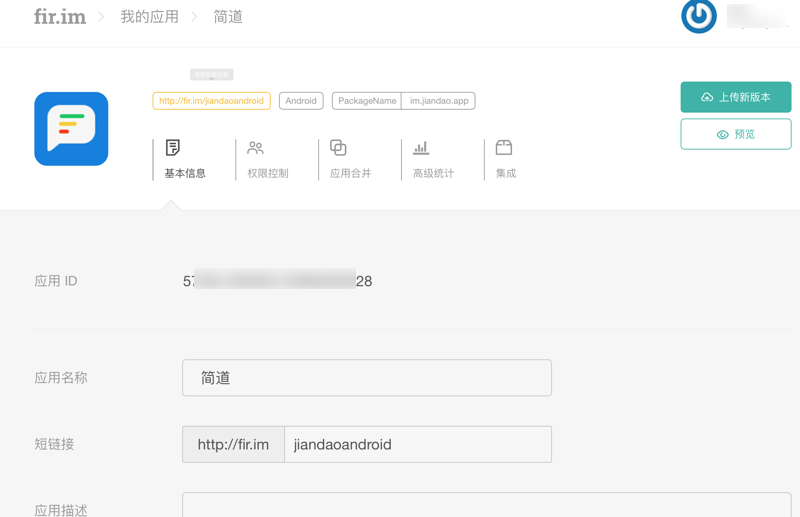This screenshot has width=800, height=517.
Task: Focus the 应用名称 input field
Action: click(x=366, y=378)
